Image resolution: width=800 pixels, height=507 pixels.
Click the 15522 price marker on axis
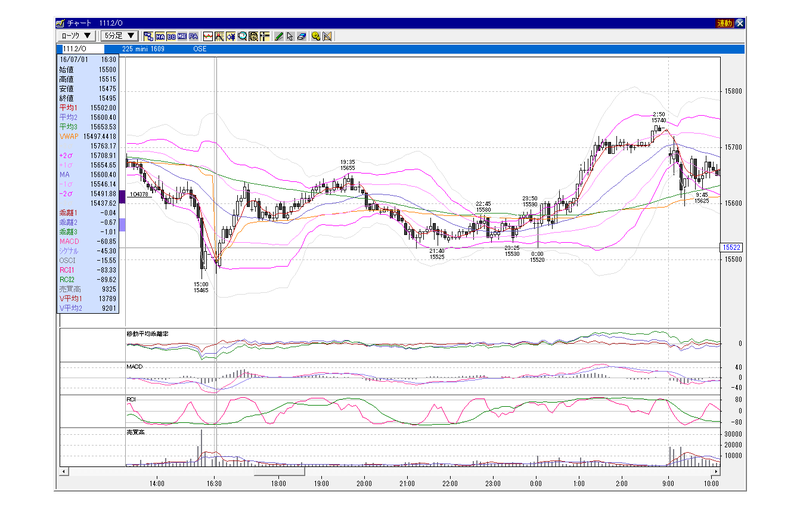(731, 247)
